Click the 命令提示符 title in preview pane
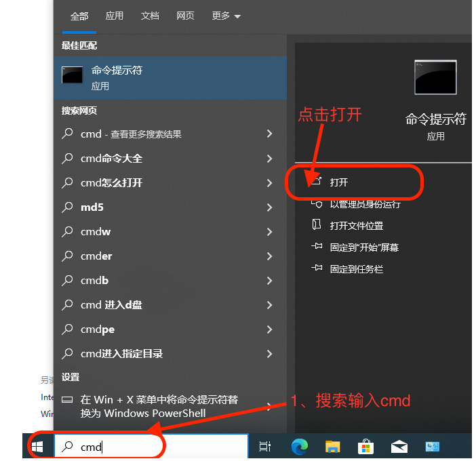The image size is (476, 461). point(435,119)
